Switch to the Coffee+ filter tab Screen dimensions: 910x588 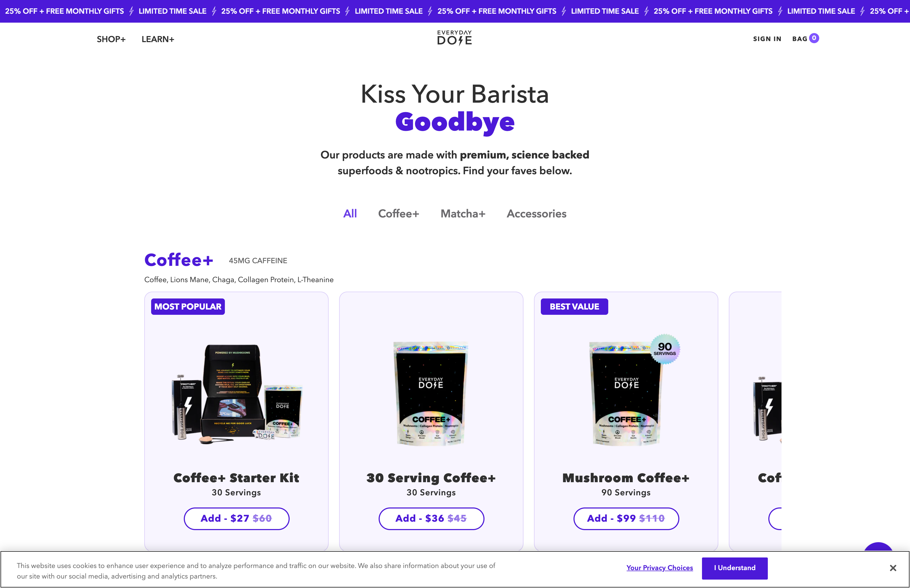point(398,213)
